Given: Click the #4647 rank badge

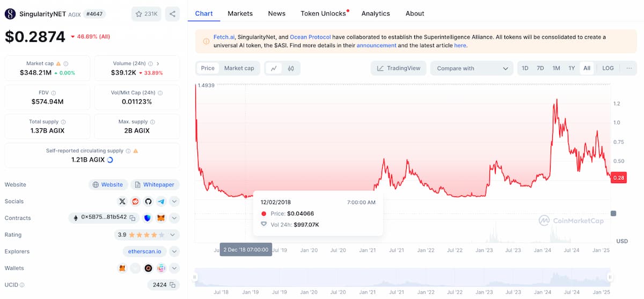Looking at the screenshot, I should (x=95, y=14).
